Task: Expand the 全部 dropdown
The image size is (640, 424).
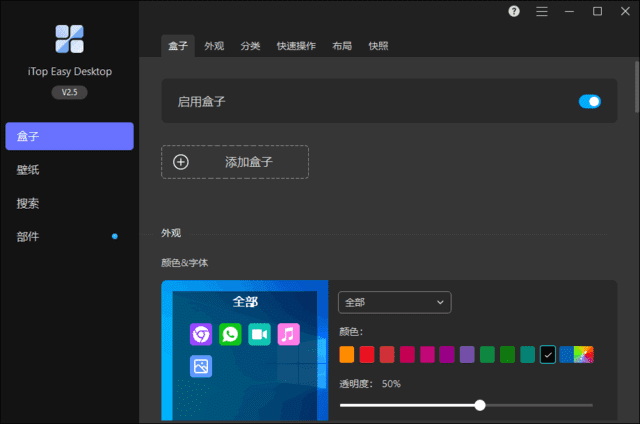Action: 394,302
